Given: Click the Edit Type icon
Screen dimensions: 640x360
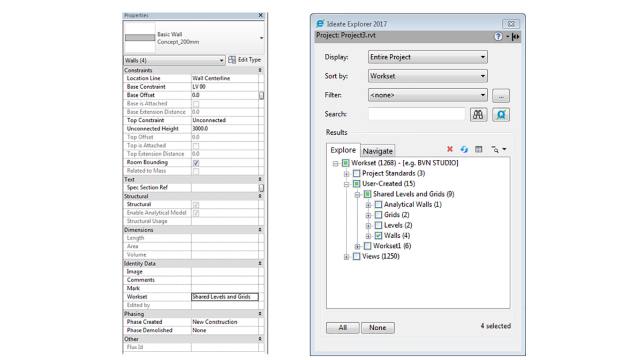Looking at the screenshot, I should pyautogui.click(x=232, y=60).
